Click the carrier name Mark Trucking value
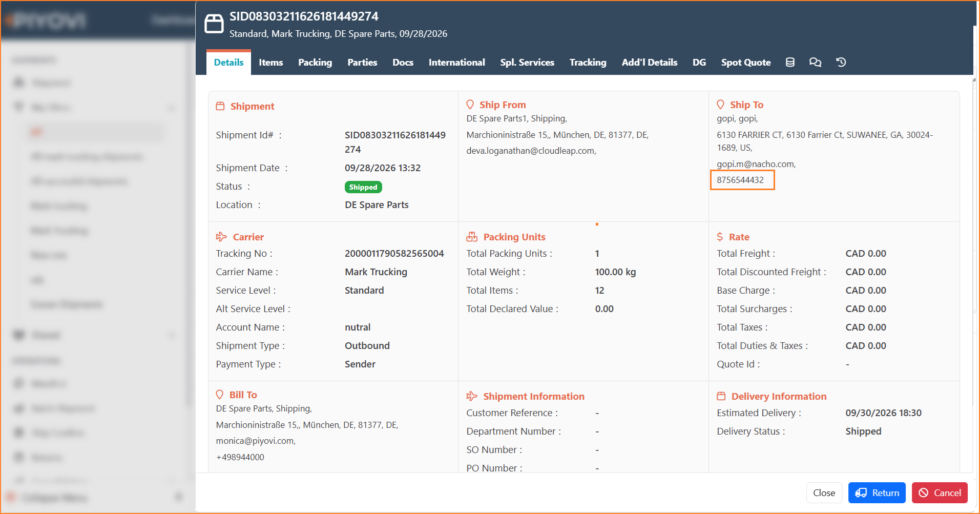The image size is (980, 514). [376, 272]
